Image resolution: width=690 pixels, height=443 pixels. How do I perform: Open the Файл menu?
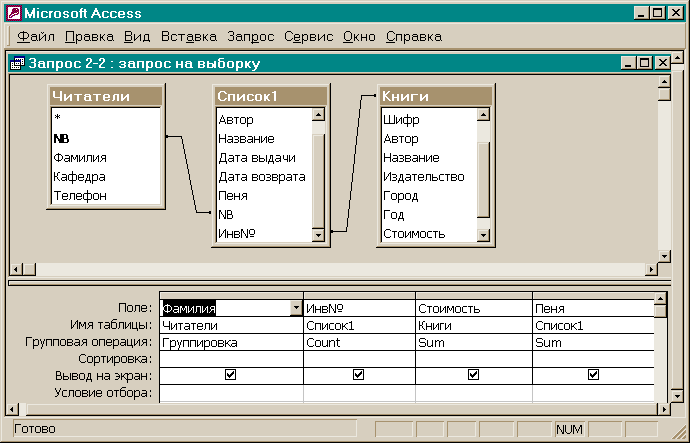coord(36,37)
